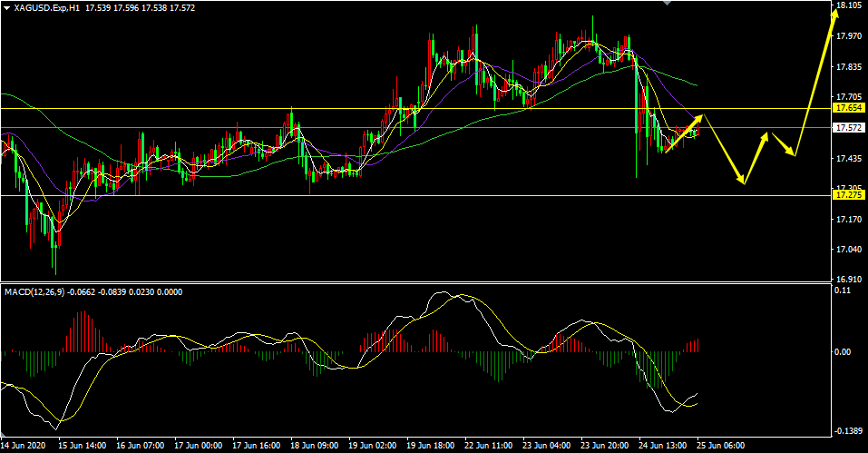Image resolution: width=868 pixels, height=453 pixels.
Task: Click the 19 Jun 02:00 time label
Action: [373, 445]
